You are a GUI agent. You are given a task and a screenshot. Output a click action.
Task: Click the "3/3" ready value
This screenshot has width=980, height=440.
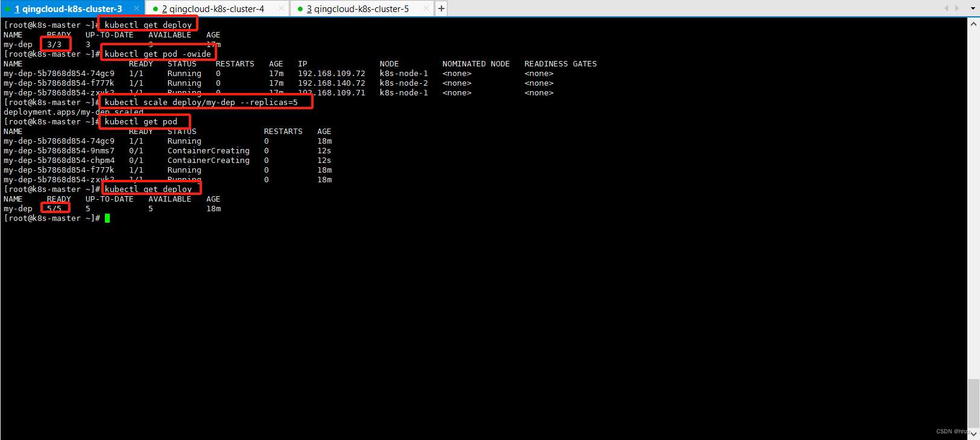(x=54, y=45)
